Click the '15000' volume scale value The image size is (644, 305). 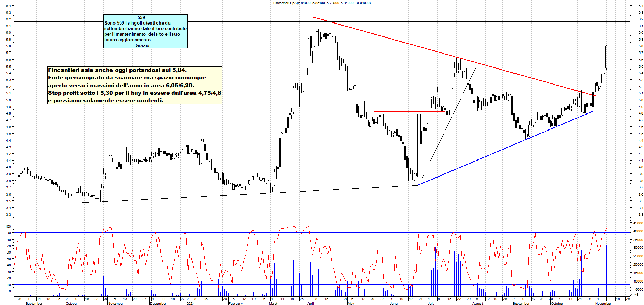click(638, 273)
